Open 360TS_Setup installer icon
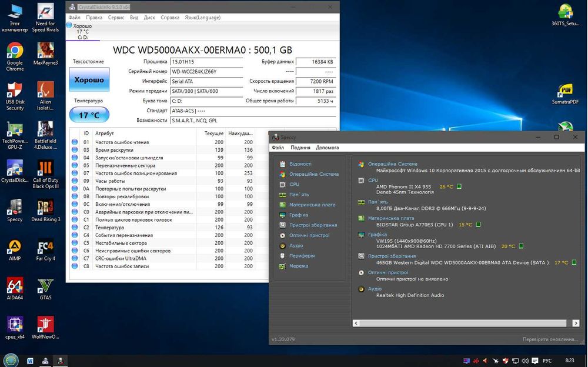This screenshot has width=588, height=367. click(x=565, y=14)
